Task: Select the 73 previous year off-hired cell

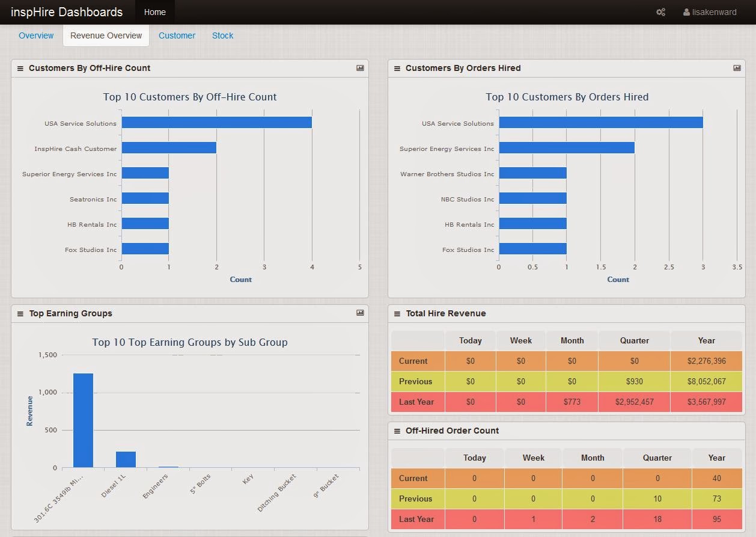Action: click(716, 499)
